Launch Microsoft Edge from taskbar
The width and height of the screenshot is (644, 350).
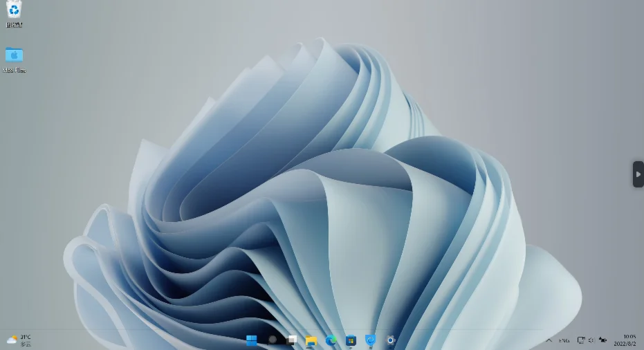(x=331, y=340)
